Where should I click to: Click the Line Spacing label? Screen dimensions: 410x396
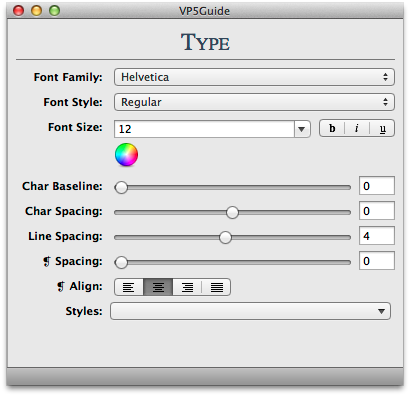click(x=65, y=236)
